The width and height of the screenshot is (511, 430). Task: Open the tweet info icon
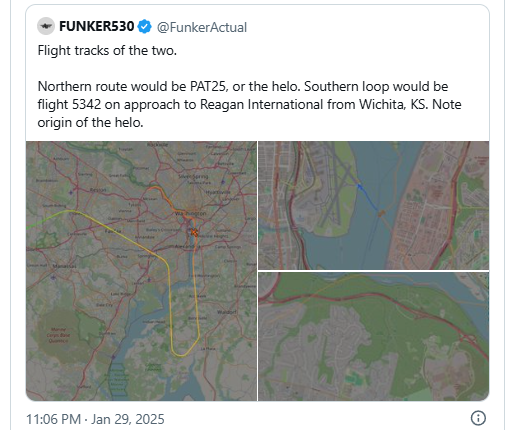tap(478, 418)
